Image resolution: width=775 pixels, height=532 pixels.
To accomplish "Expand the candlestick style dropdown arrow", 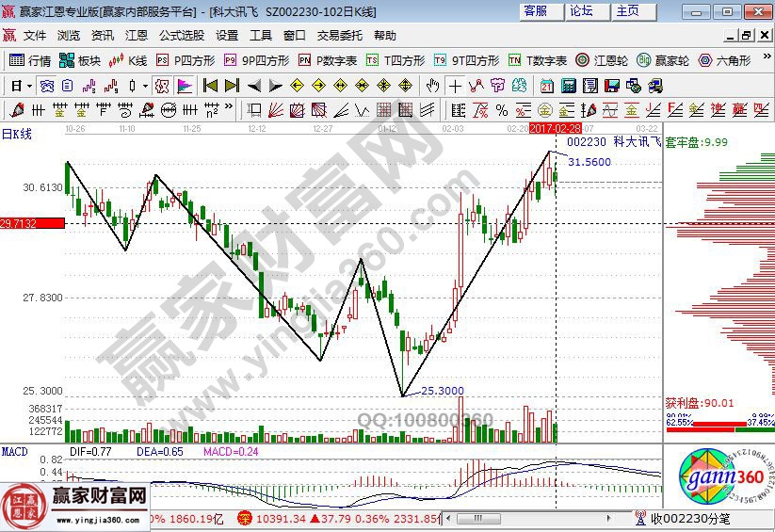I will pos(144,86).
